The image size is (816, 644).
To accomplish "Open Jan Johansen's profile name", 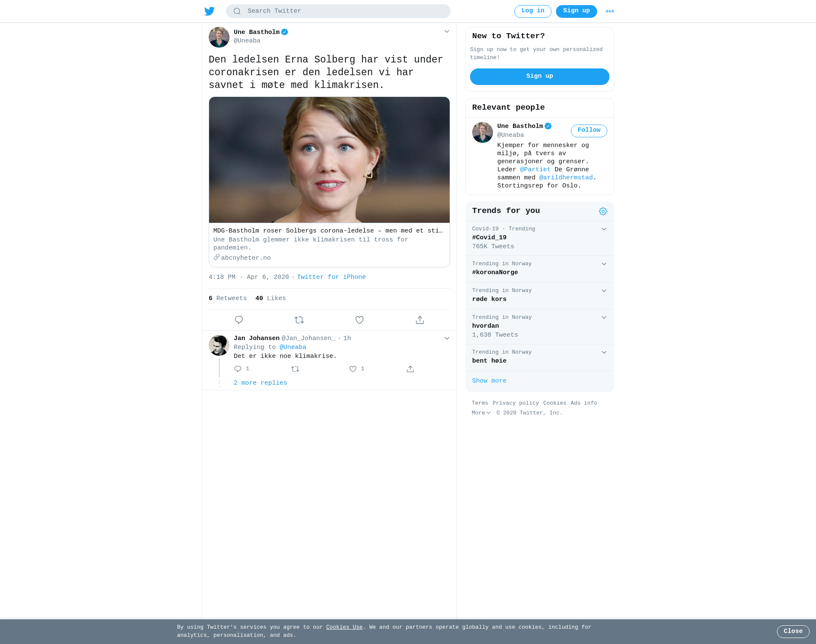I will 257,338.
